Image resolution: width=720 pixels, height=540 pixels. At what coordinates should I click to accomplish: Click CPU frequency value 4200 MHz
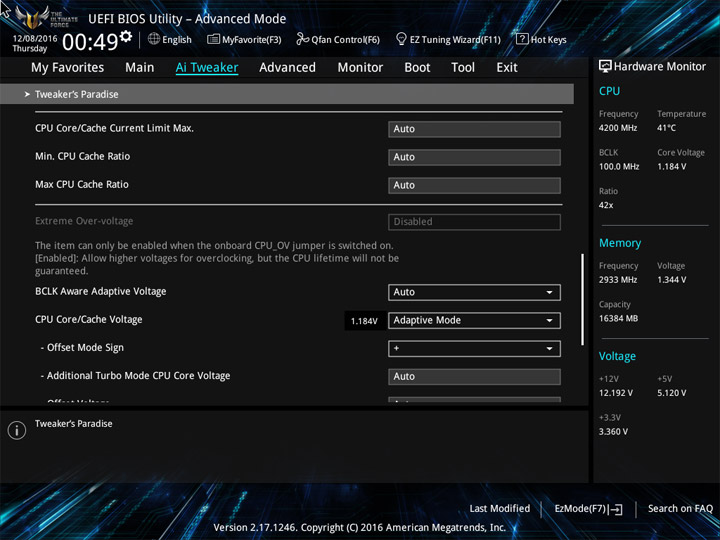coord(618,128)
